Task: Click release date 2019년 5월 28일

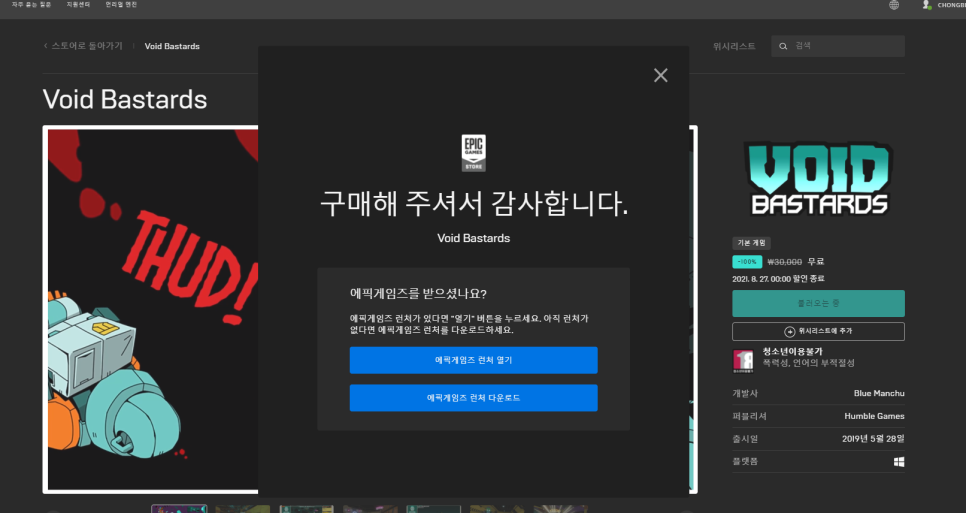Action: [x=873, y=439]
